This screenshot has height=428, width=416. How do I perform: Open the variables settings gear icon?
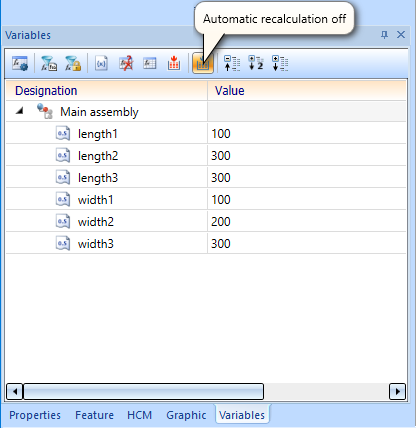20,63
